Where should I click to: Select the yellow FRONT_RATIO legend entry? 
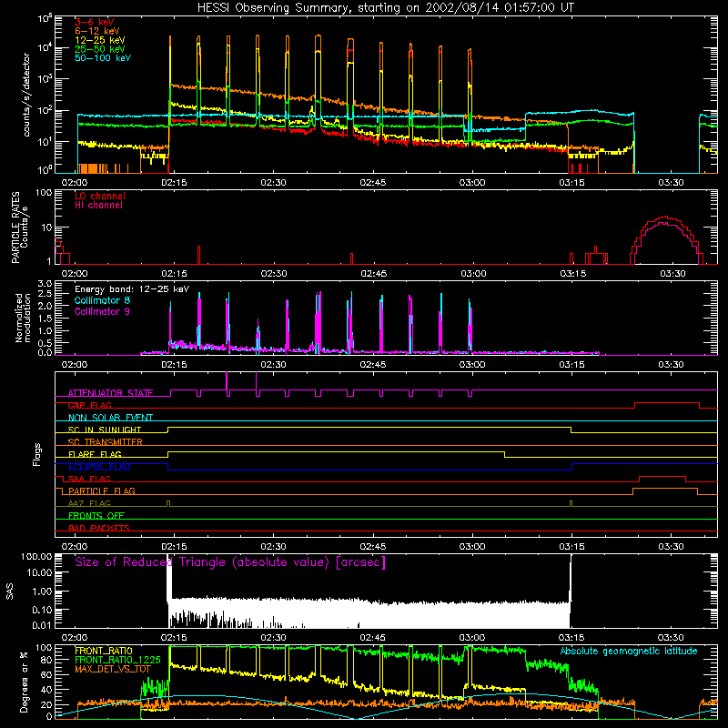[104, 651]
